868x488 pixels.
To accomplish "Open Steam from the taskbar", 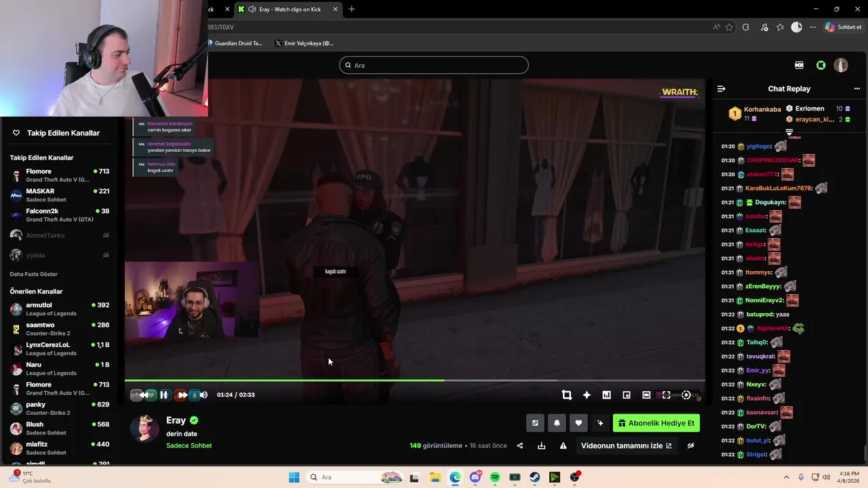I will pos(535,477).
